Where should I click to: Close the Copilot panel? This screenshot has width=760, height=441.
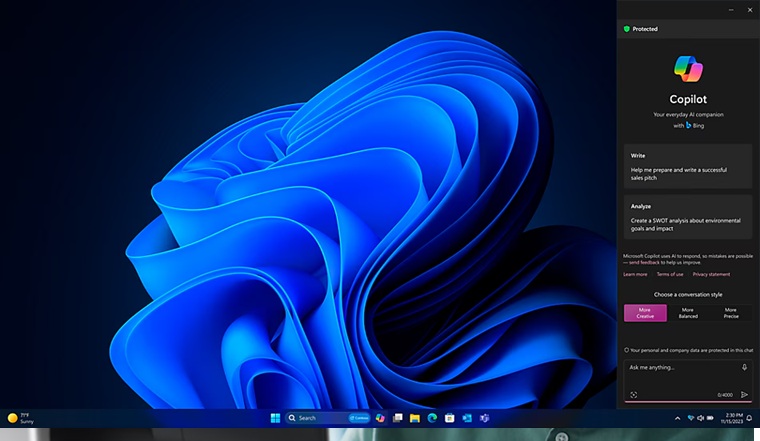click(x=750, y=10)
